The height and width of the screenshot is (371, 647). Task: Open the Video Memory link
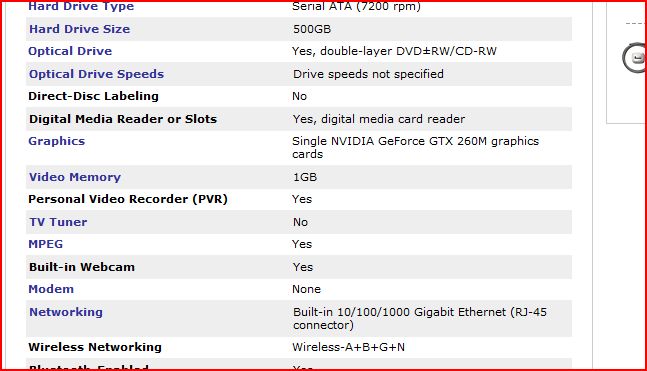(75, 177)
